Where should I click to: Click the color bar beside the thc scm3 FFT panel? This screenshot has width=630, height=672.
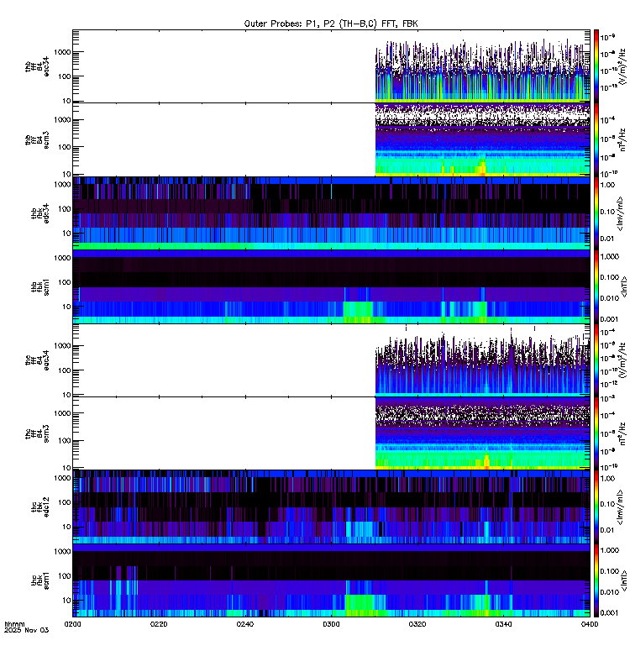tap(596, 433)
